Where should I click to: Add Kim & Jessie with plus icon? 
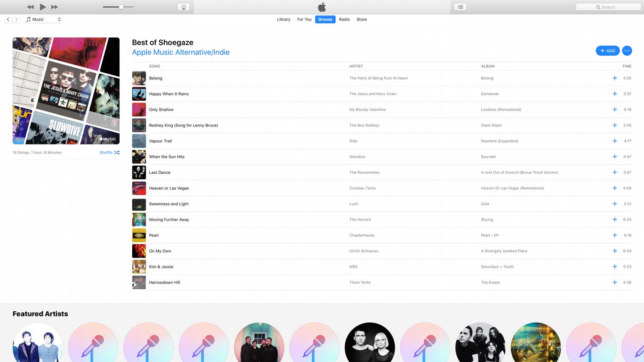(x=614, y=267)
